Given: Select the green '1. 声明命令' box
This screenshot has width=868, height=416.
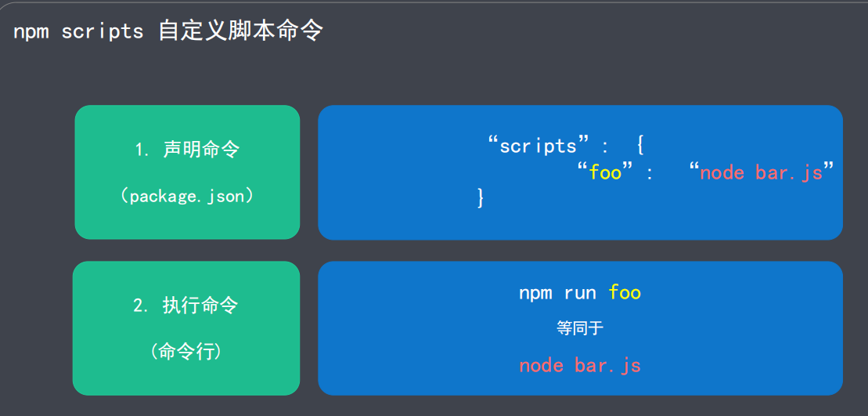Looking at the screenshot, I should [x=187, y=172].
